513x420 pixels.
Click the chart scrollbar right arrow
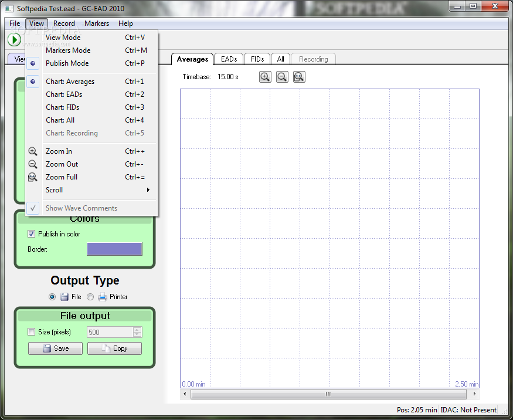[x=475, y=394]
